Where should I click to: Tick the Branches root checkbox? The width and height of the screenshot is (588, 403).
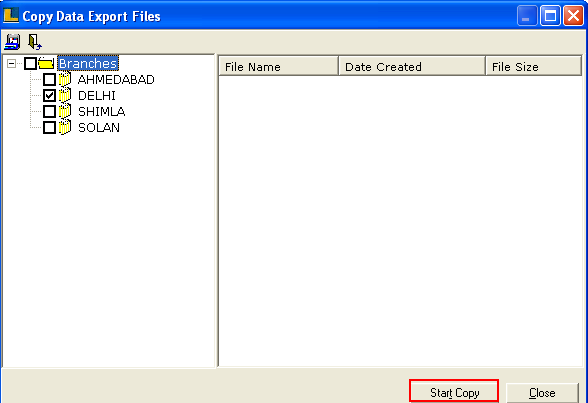30,63
